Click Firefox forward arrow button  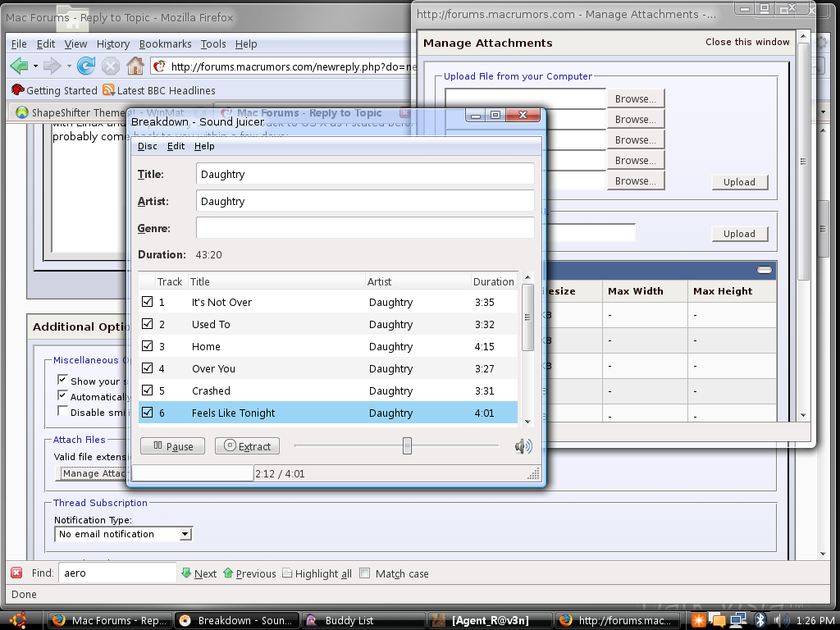[52, 66]
